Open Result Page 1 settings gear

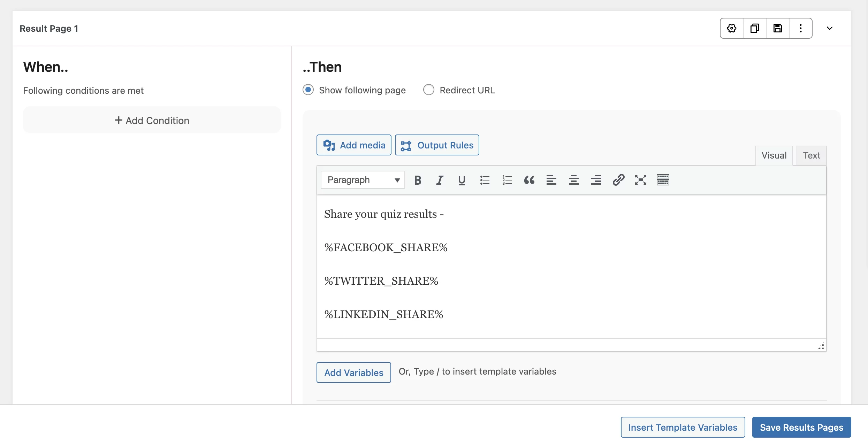732,28
